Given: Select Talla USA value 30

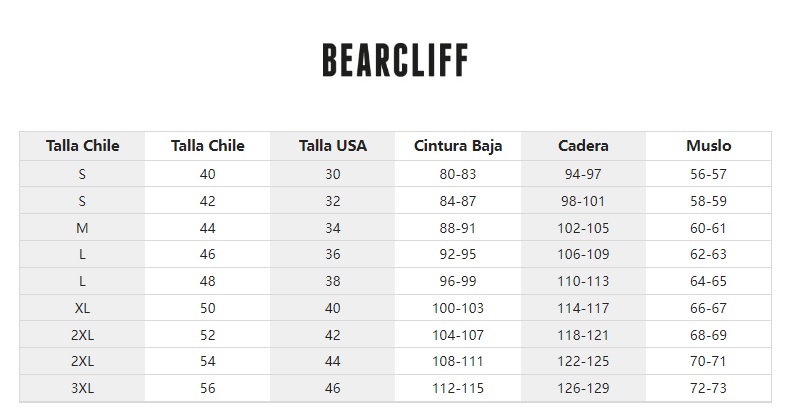Looking at the screenshot, I should click(333, 174).
